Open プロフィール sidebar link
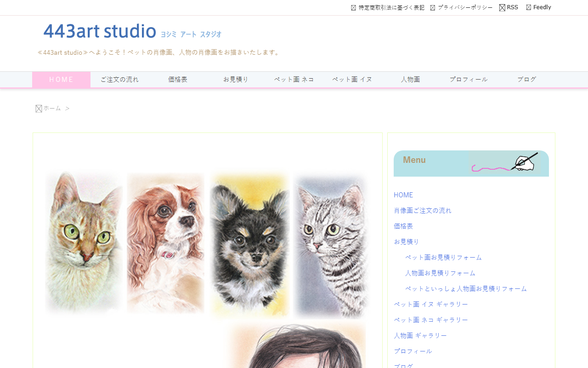Screen dimensions: 588x368 [413, 351]
